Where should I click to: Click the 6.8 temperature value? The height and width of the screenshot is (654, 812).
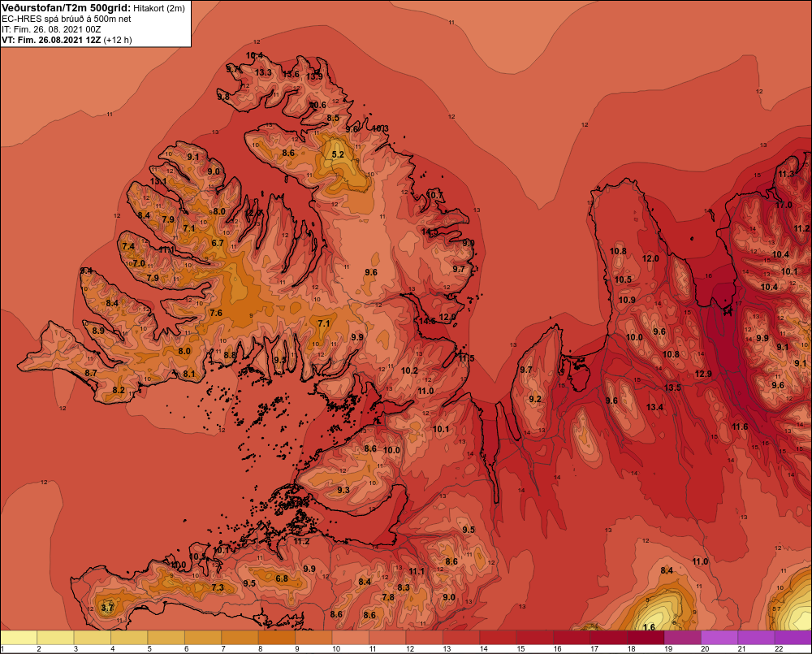(282, 578)
